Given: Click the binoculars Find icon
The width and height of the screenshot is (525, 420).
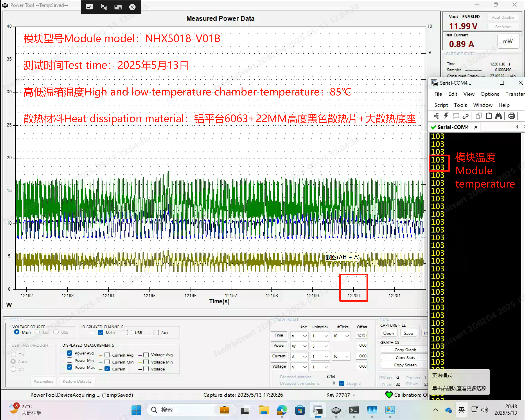Looking at the screenshot, I should click(499, 116).
